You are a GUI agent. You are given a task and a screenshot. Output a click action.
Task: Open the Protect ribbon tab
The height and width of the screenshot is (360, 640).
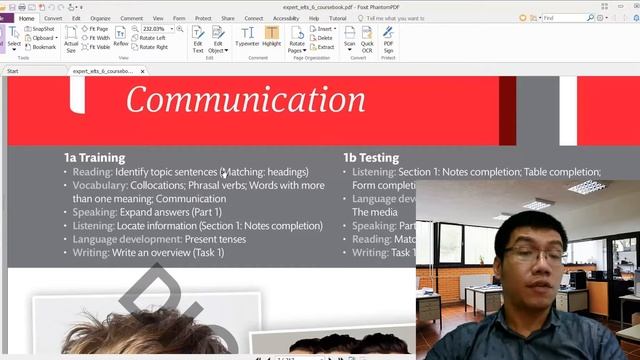[203, 18]
